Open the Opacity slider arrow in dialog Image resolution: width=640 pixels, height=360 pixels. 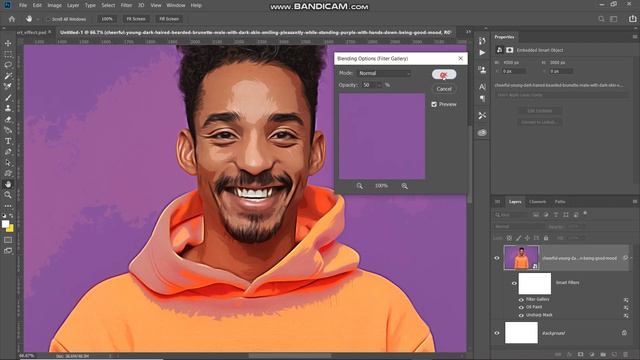[x=379, y=85]
